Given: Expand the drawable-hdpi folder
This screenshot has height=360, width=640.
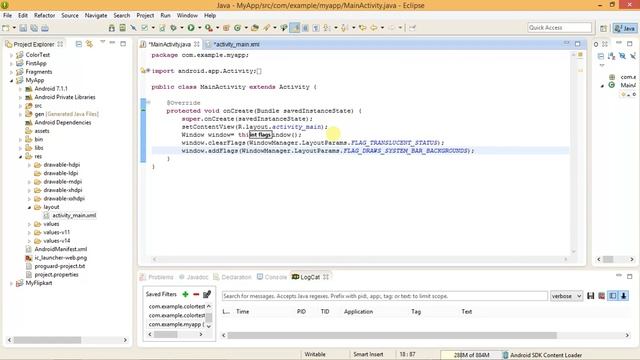Looking at the screenshot, I should 29,165.
